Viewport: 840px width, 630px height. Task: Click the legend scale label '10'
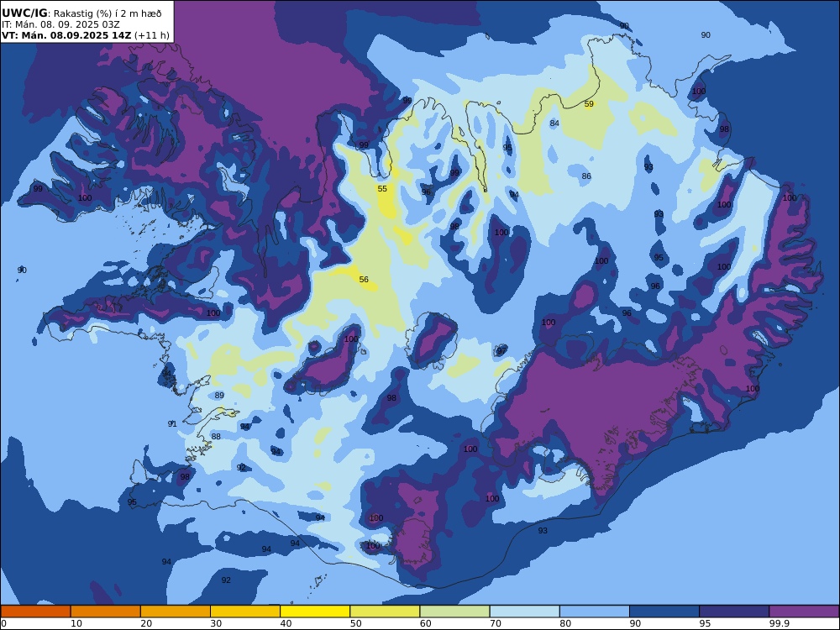tap(76, 623)
